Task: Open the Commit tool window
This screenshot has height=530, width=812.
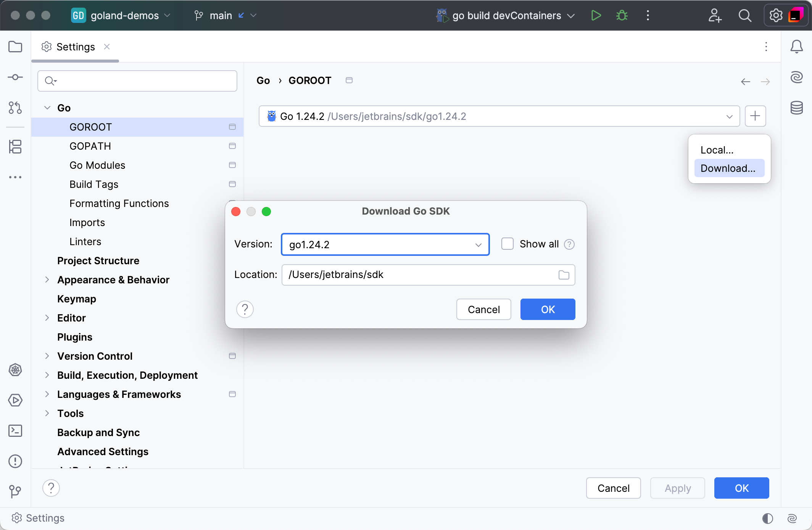Action: click(x=15, y=77)
